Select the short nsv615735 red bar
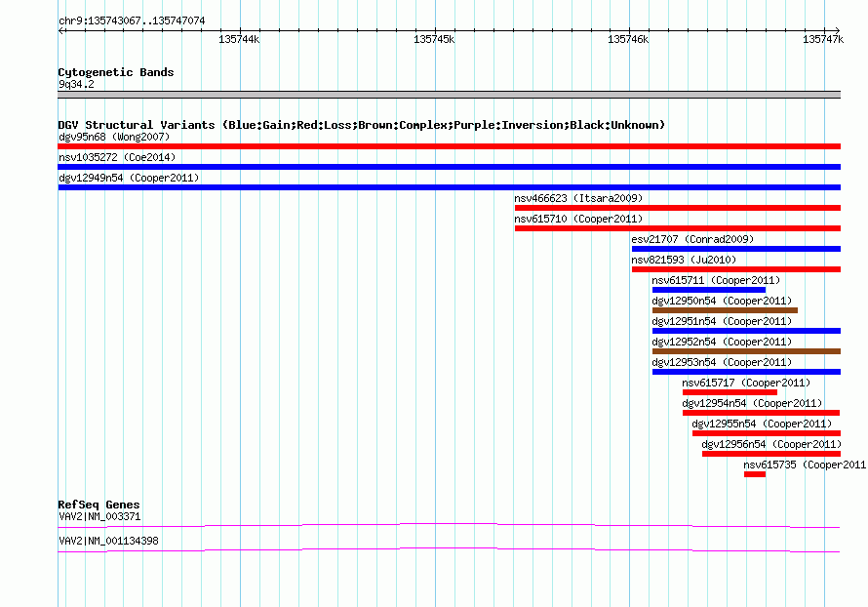Screen dimensions: 868x607 tap(755, 474)
